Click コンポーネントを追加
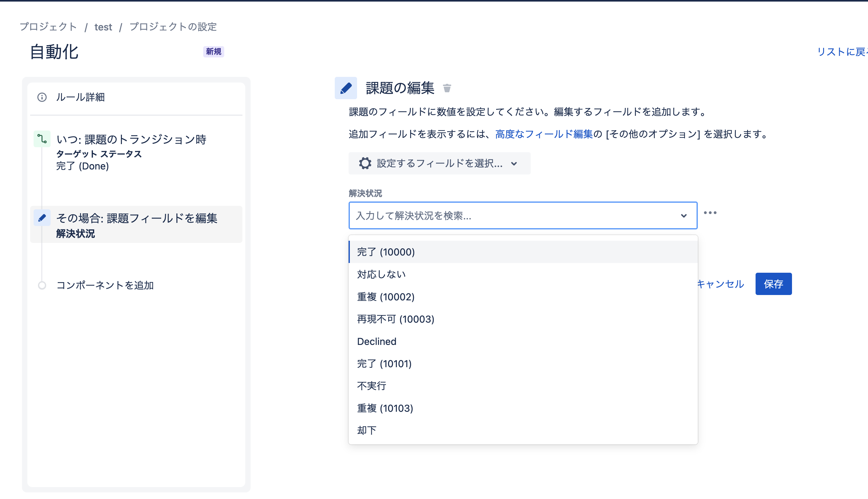868x499 pixels. point(105,285)
